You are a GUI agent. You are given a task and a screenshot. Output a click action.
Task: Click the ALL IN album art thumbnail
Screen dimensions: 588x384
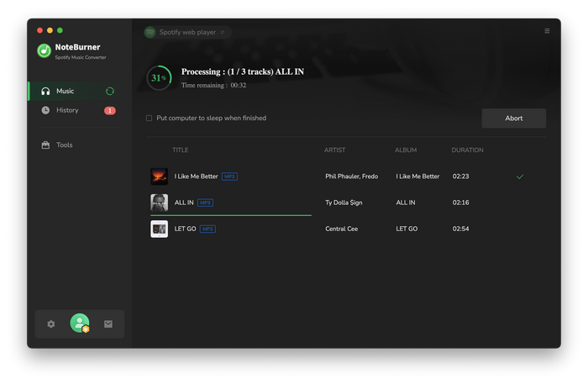(159, 203)
